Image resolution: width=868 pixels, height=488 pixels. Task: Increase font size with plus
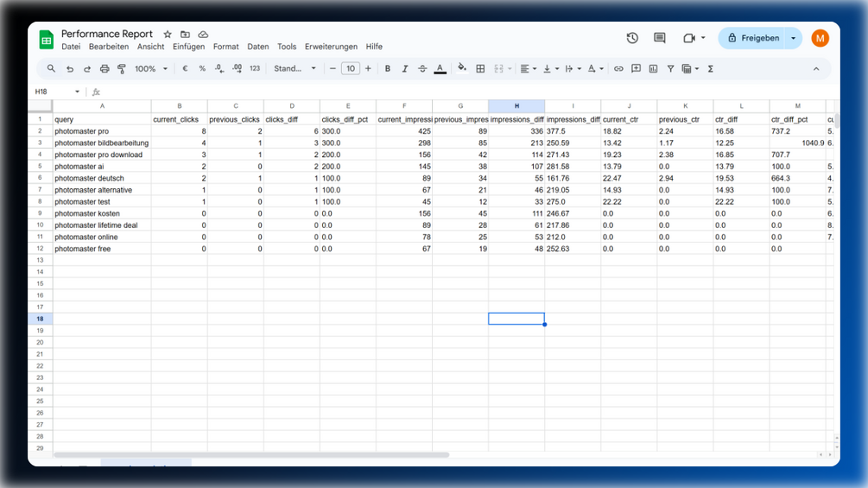(368, 68)
